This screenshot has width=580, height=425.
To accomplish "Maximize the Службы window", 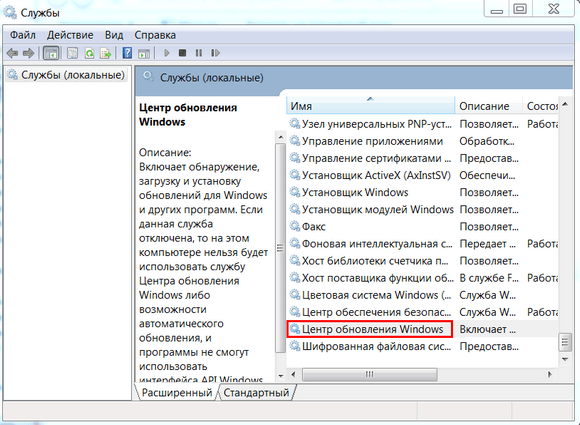I will tap(520, 9).
